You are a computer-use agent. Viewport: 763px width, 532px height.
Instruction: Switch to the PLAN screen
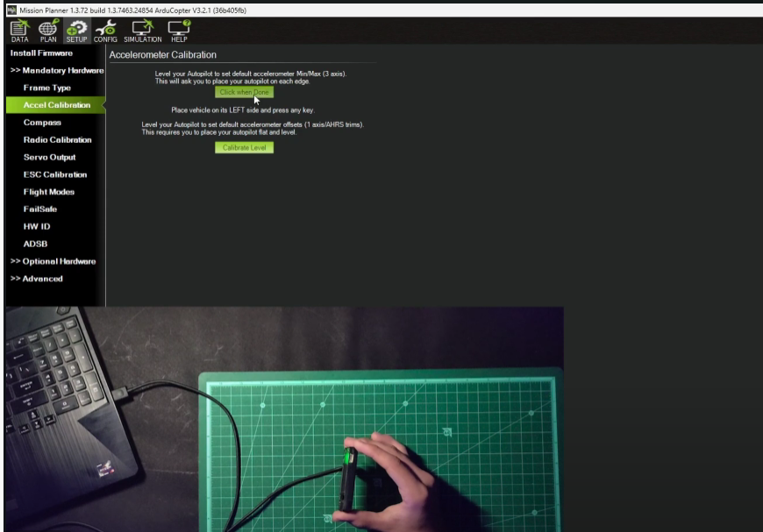click(x=47, y=31)
